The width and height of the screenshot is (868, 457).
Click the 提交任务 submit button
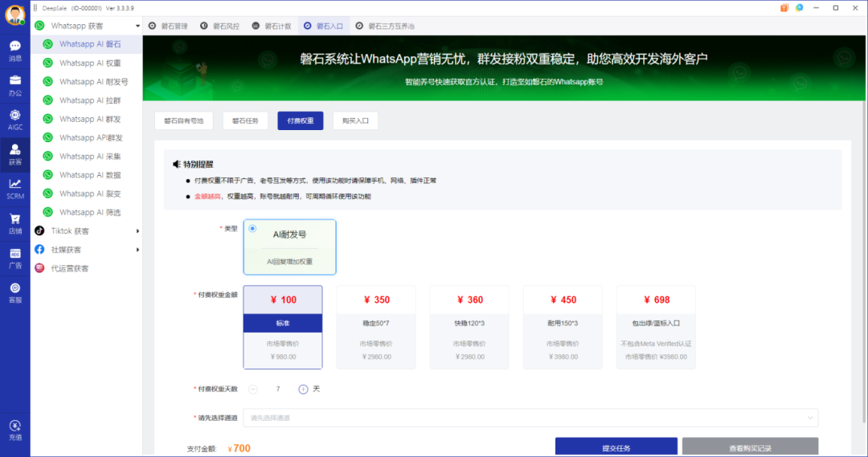pyautogui.click(x=616, y=447)
